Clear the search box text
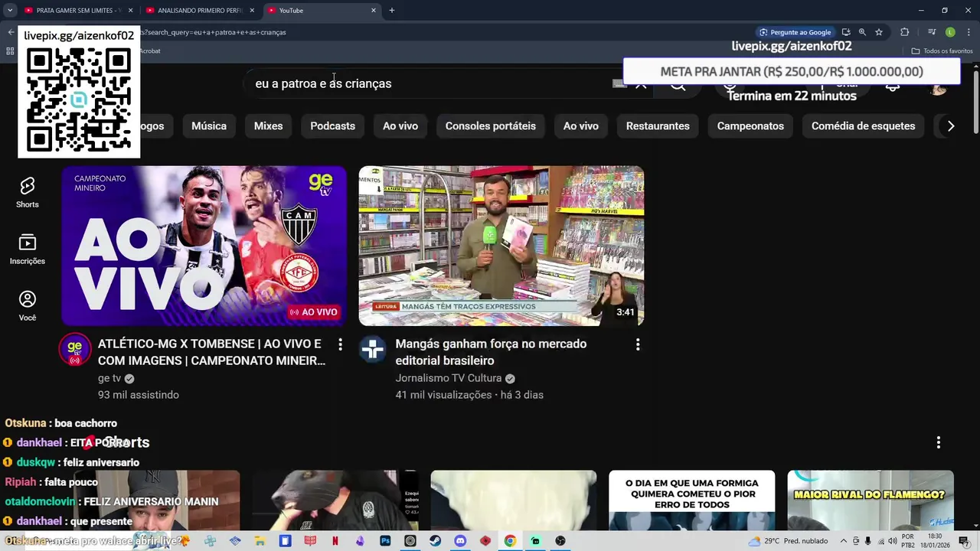This screenshot has height=551, width=980. tap(641, 83)
